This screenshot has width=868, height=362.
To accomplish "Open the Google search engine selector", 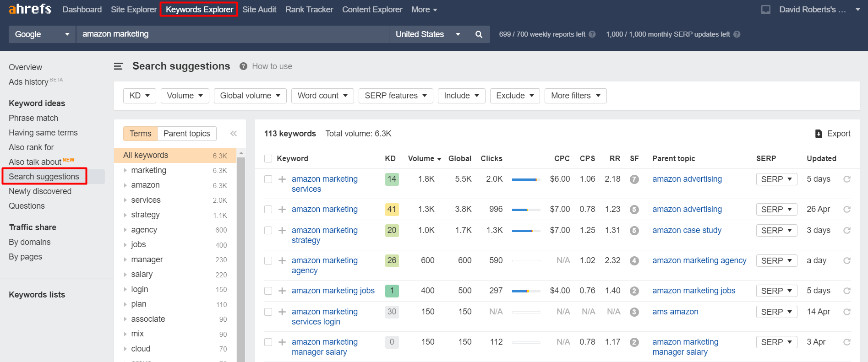I will pyautogui.click(x=42, y=34).
